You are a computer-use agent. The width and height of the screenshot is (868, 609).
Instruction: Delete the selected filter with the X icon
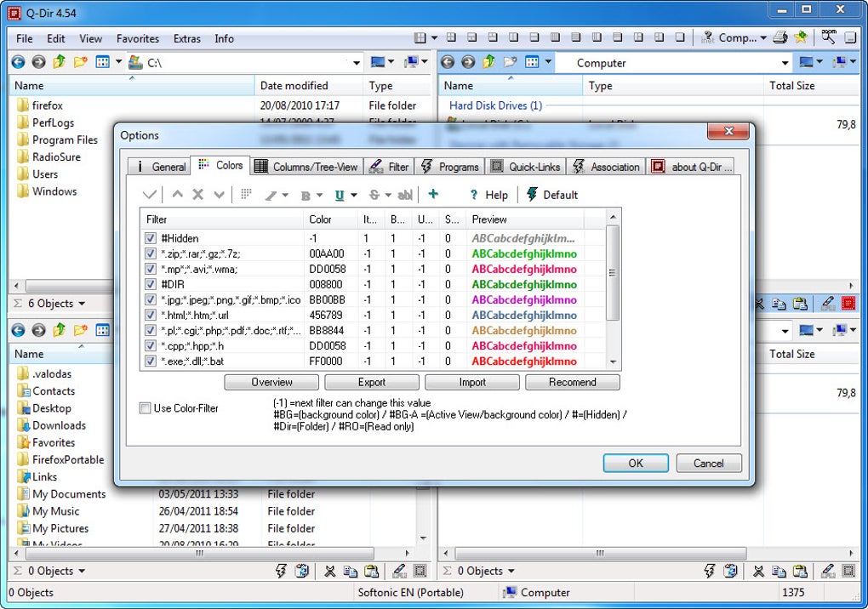point(197,194)
